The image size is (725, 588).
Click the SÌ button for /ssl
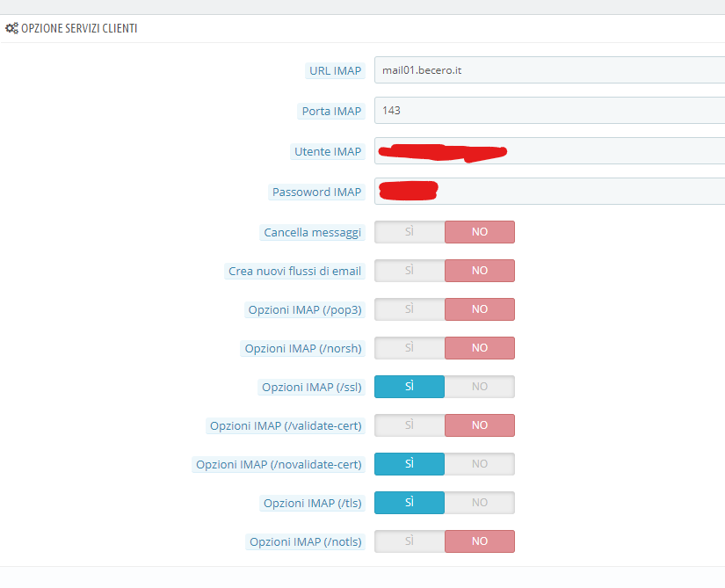pos(410,387)
